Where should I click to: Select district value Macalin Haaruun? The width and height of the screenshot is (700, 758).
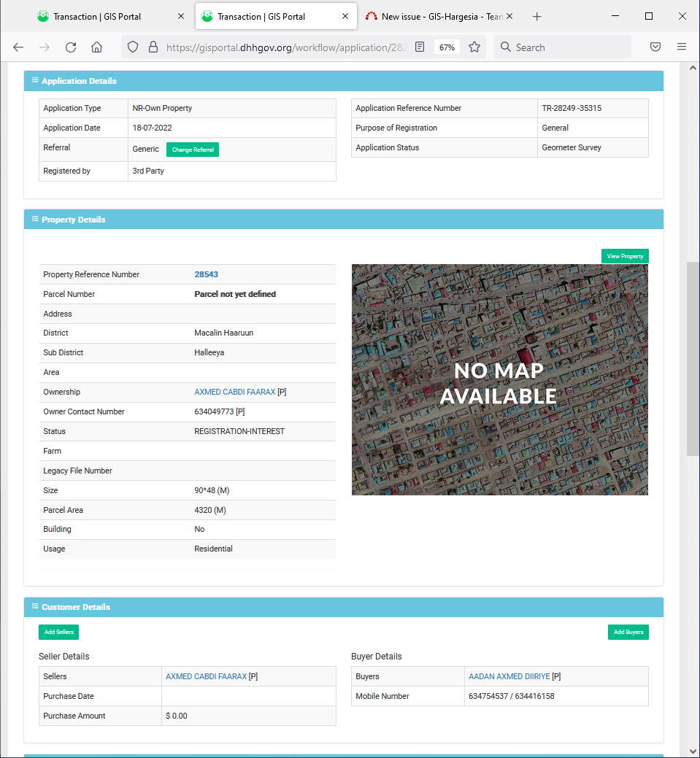223,333
